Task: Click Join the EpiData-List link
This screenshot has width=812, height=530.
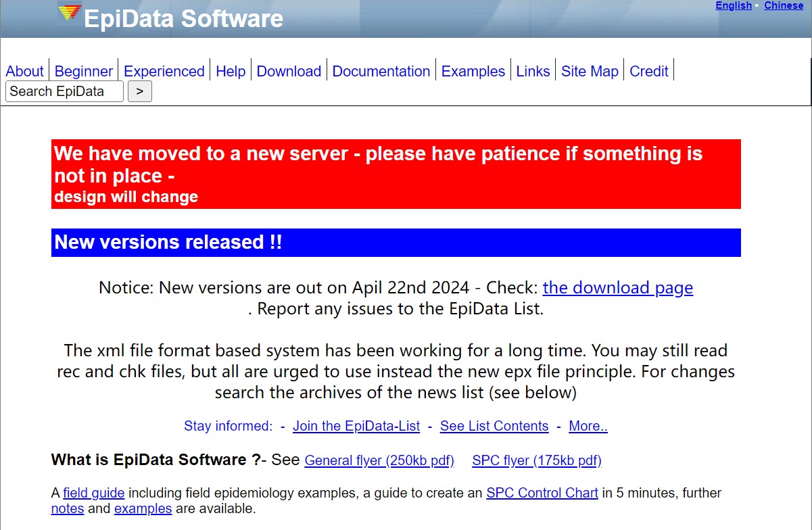Action: click(x=356, y=427)
